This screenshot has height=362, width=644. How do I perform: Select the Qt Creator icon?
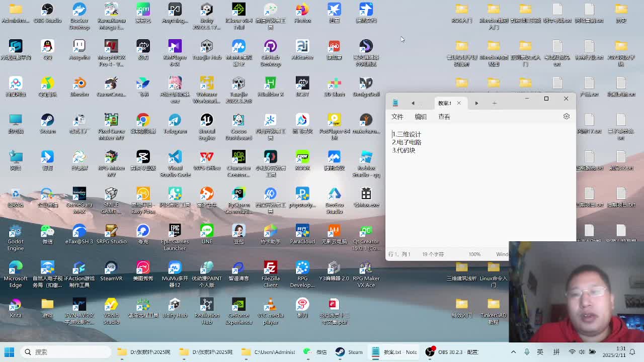pyautogui.click(x=366, y=237)
